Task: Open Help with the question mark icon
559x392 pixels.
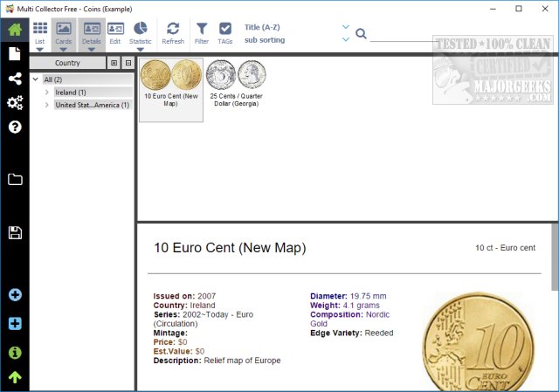Action: [x=15, y=127]
